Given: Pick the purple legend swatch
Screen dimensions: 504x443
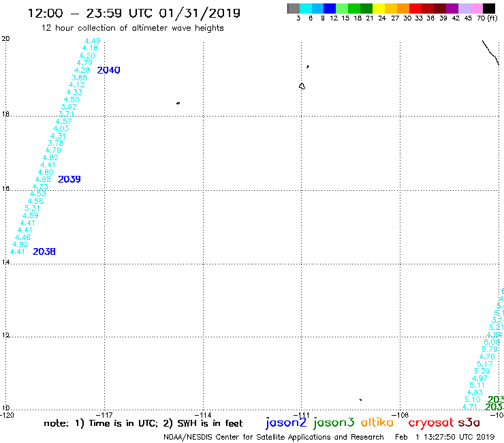Looking at the screenshot, I should 452,8.
